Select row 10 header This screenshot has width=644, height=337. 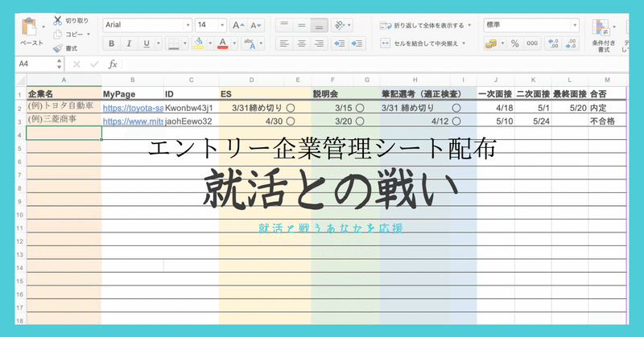tap(20, 215)
